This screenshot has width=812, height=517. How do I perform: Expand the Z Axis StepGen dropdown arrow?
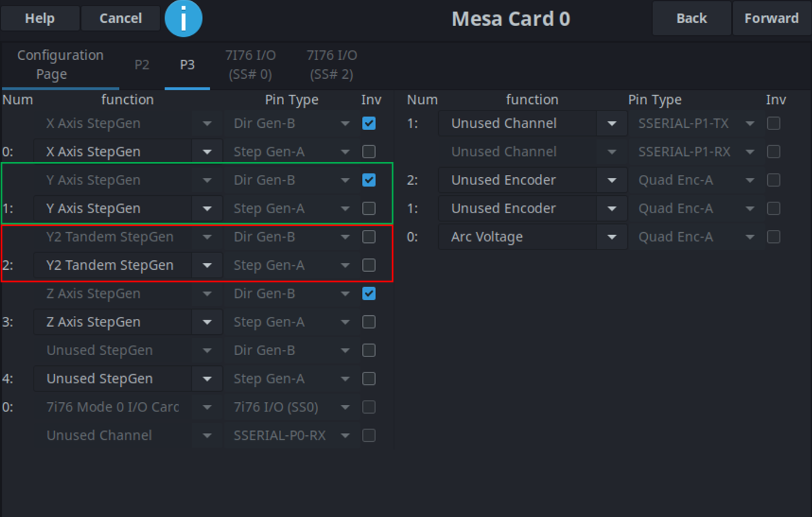207,322
